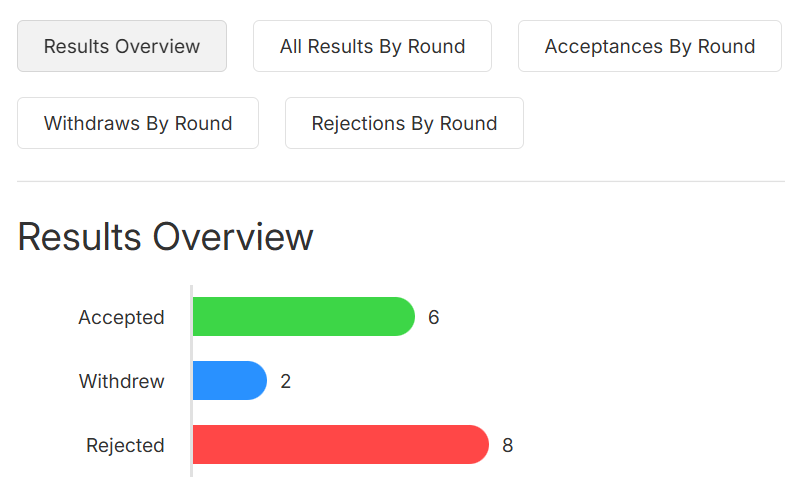Click the Withdrew category label
806x495 pixels.
pos(122,381)
